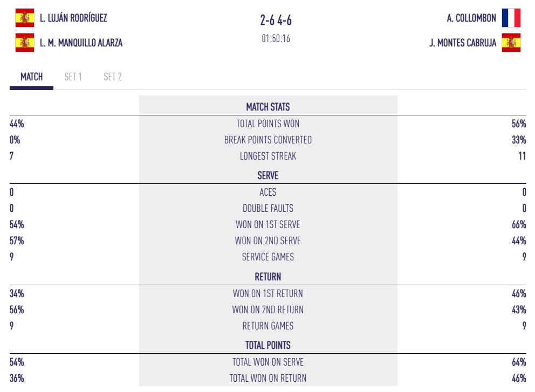Open the J. Montes Cabruja player name
Image resolution: width=535 pixels, height=392 pixels.
point(463,43)
